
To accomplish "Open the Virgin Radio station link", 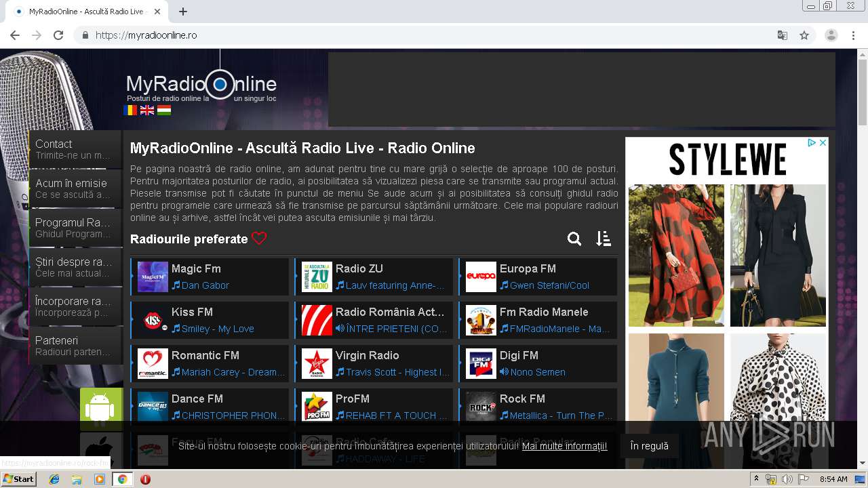I will [x=367, y=355].
